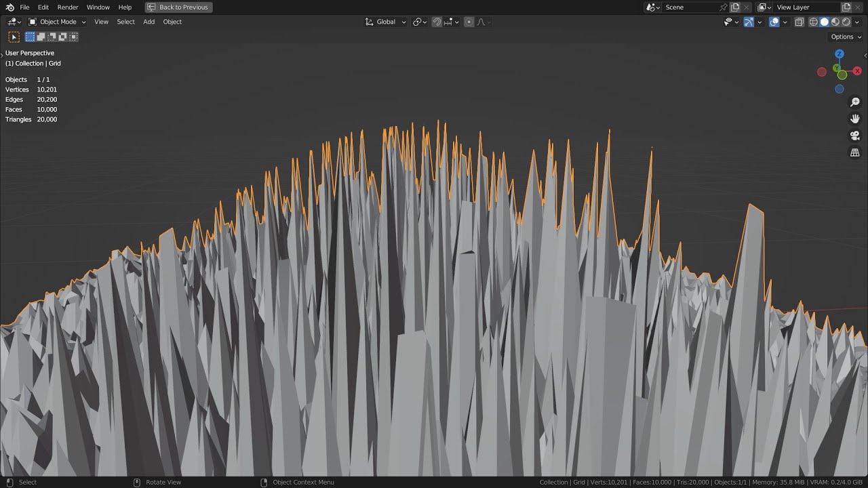This screenshot has width=868, height=488.
Task: Click the Blender logo menu icon
Action: click(x=9, y=7)
